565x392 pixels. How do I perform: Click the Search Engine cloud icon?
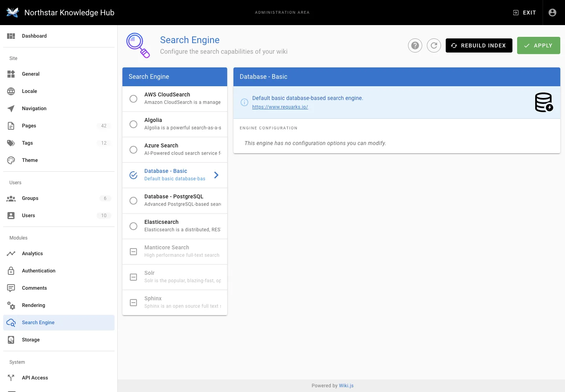point(11,323)
